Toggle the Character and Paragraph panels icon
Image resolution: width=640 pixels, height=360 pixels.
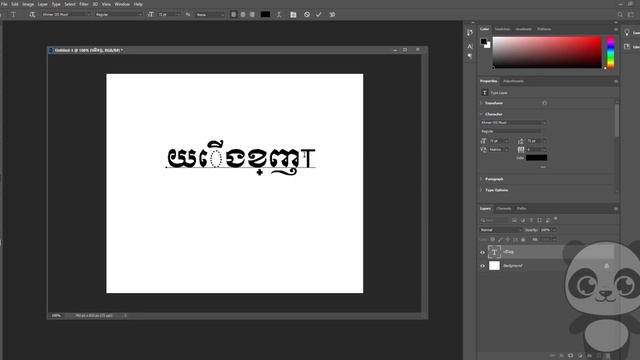coord(293,14)
